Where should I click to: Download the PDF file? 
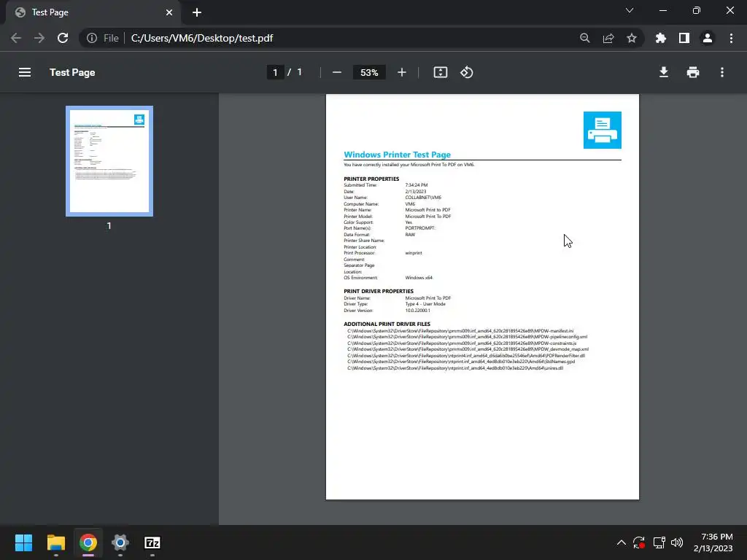point(664,72)
